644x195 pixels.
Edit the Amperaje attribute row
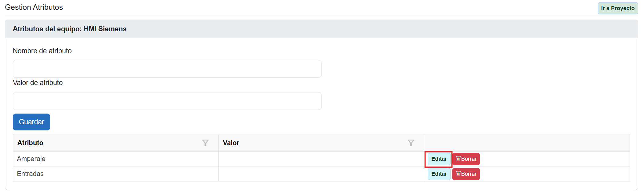439,159
